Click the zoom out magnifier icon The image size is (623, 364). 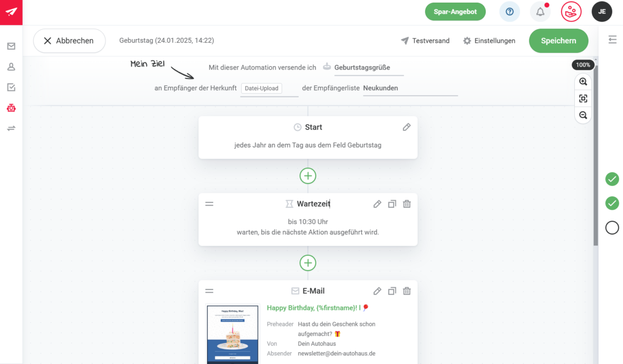click(583, 115)
